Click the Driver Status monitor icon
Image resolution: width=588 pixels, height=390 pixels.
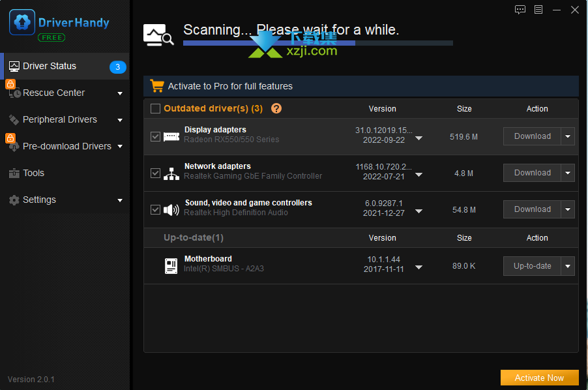click(14, 67)
